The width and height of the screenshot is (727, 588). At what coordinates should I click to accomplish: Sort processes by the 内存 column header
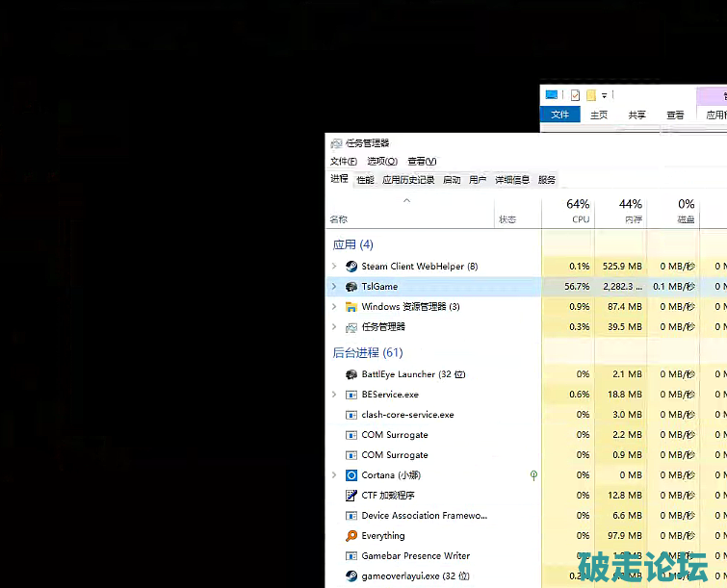click(632, 212)
